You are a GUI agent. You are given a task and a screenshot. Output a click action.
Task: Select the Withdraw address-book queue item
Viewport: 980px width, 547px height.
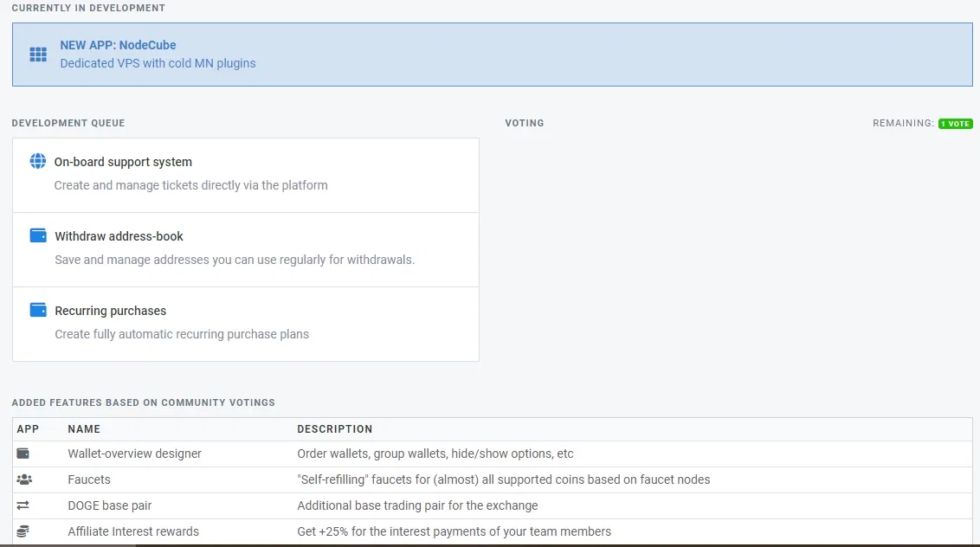coord(246,250)
